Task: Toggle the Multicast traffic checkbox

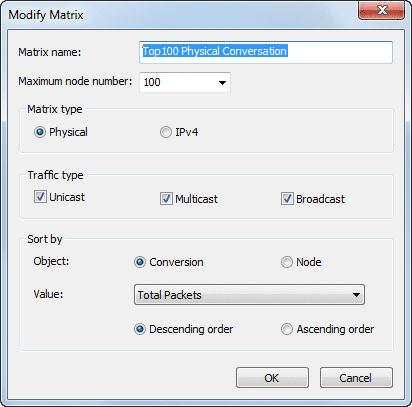Action: 166,199
